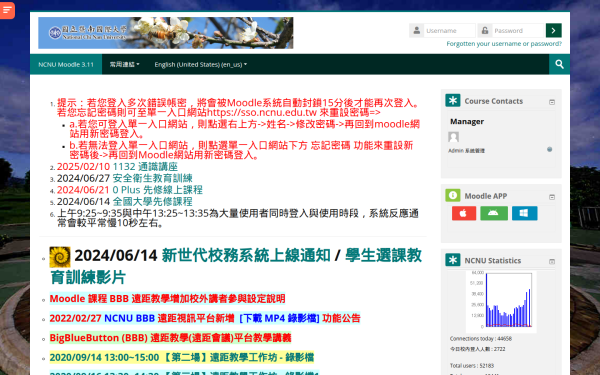Open the 常用連結 dropdown menu

[124, 64]
